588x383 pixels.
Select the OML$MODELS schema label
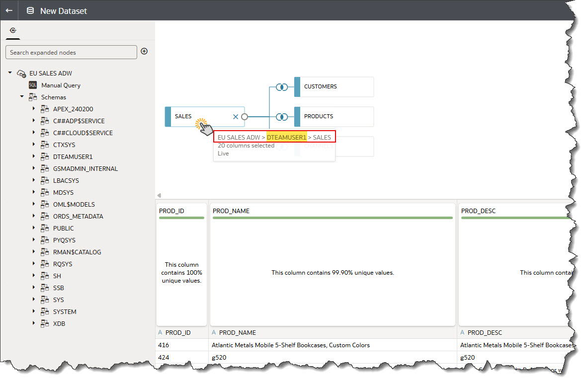click(74, 204)
